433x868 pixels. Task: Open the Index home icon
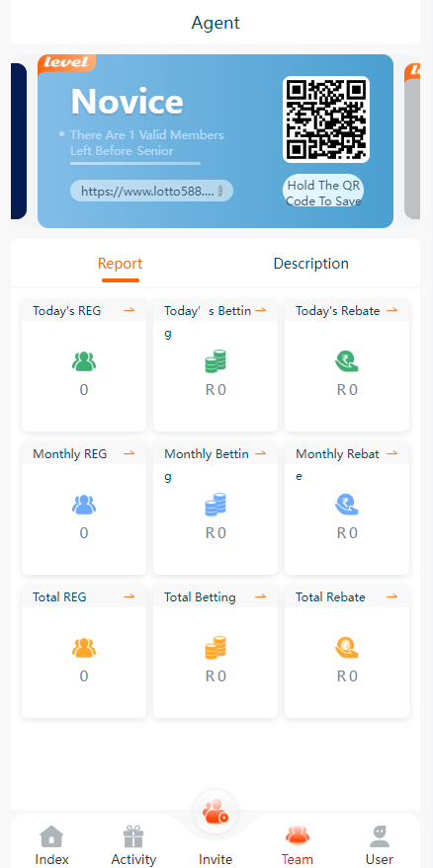(51, 836)
